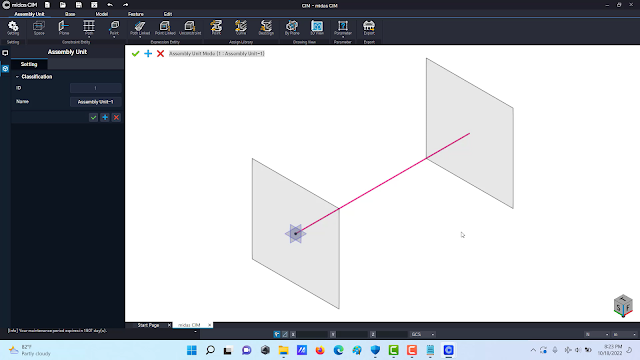Click the Y coordinate input field

pos(351,334)
